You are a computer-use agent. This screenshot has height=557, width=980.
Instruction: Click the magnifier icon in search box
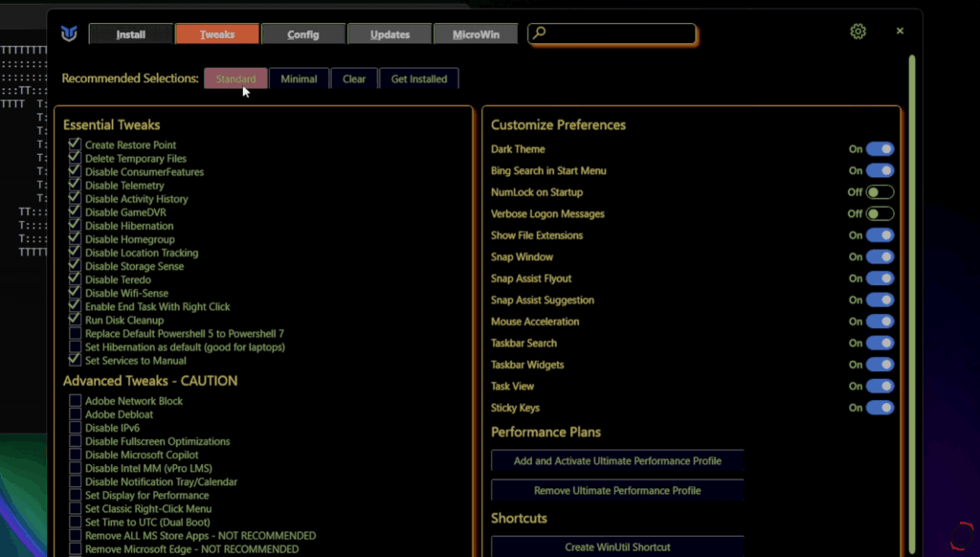(540, 32)
